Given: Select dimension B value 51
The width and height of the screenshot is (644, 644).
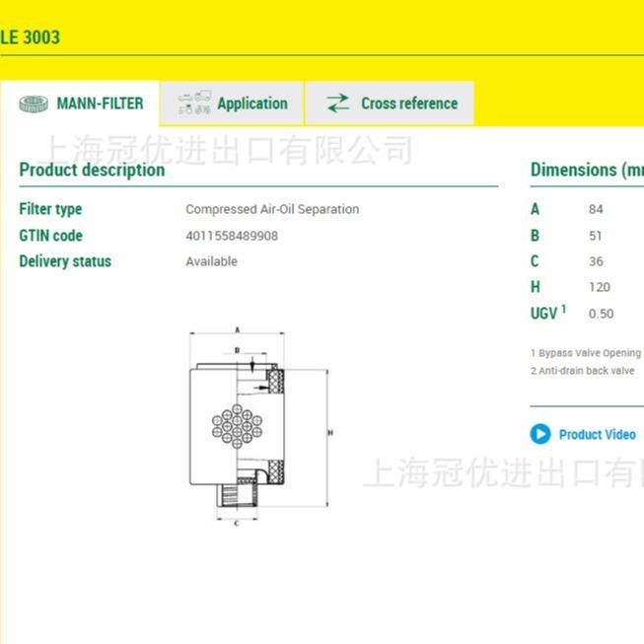Looking at the screenshot, I should click(595, 236).
